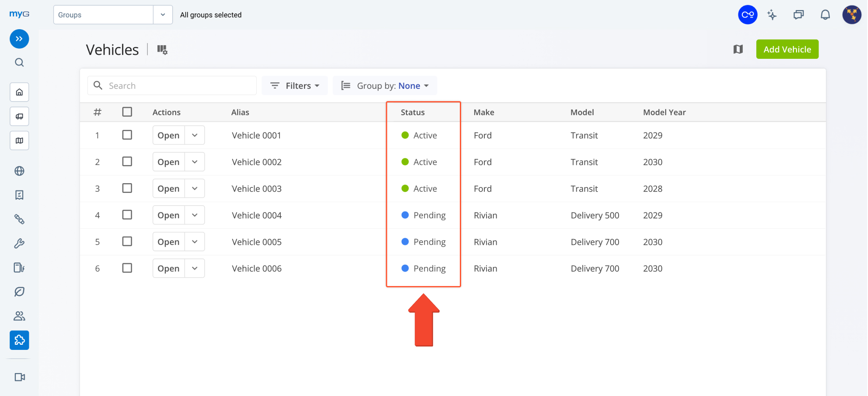This screenshot has height=396, width=868.
Task: Open the globe icon in sidebar
Action: pos(19,171)
